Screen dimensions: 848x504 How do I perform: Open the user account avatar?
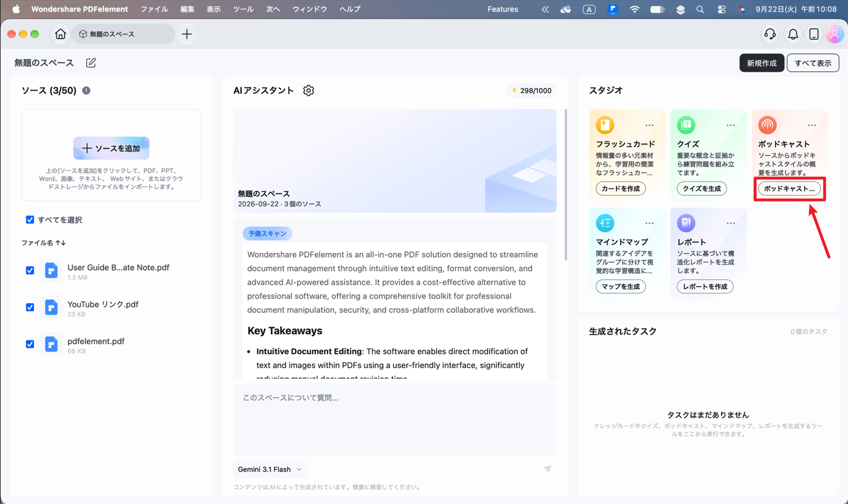coord(834,34)
